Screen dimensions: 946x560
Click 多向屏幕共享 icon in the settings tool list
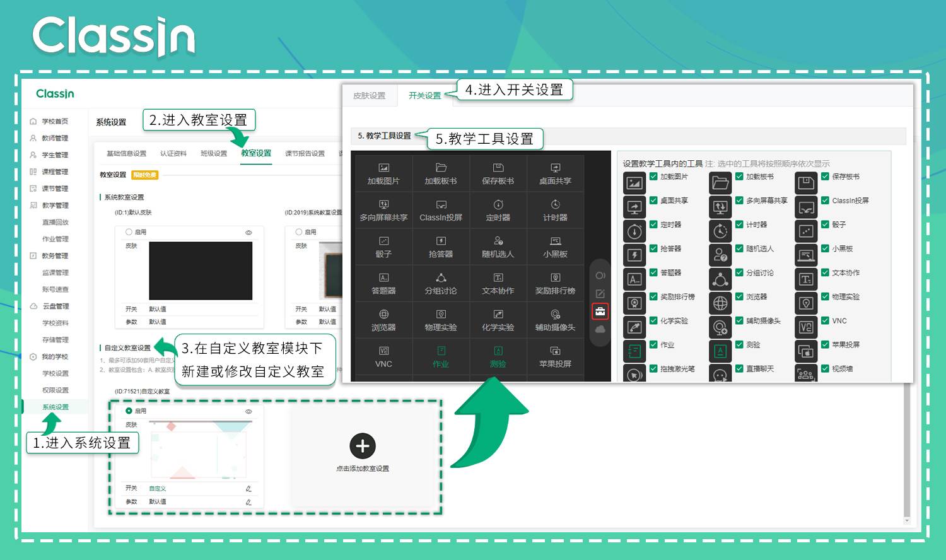coord(720,207)
